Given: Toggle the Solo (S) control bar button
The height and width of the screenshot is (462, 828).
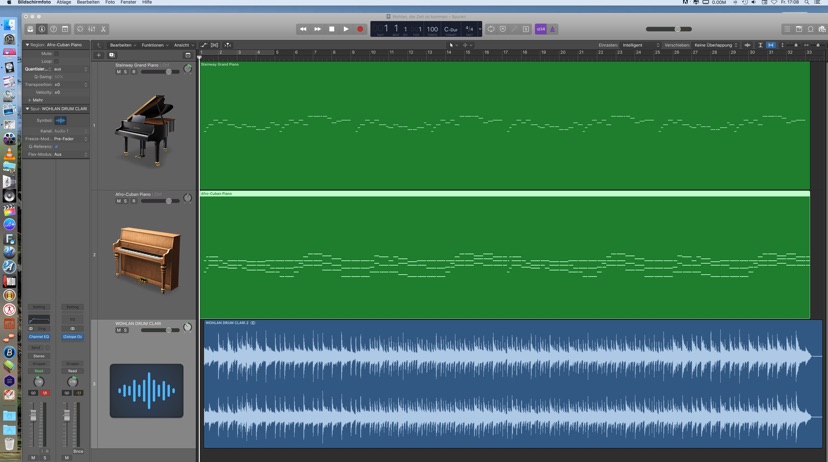Looking at the screenshot, I should pos(526,29).
